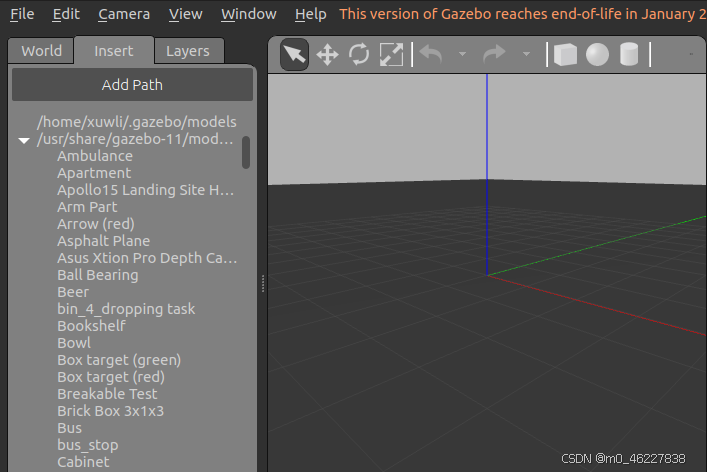This screenshot has width=707, height=472.
Task: Activate the scale mode tool
Action: click(391, 55)
